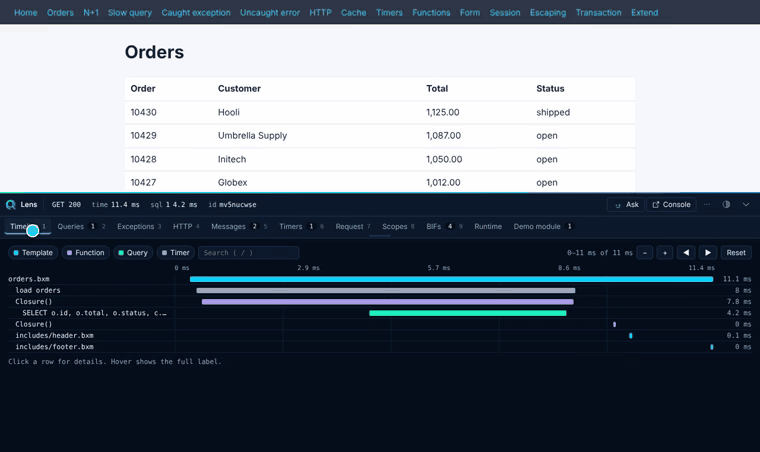Viewport: 760px width, 452px height.
Task: Open the Cache nav link
Action: tap(353, 13)
